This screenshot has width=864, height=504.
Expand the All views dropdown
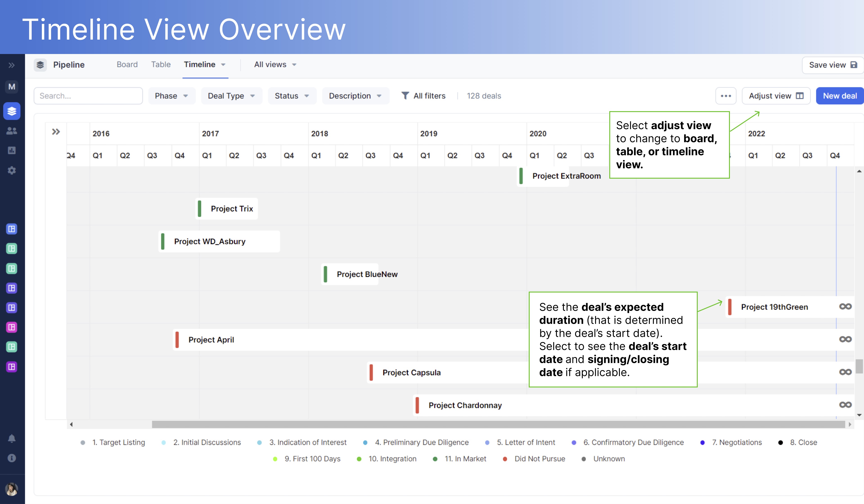point(274,64)
